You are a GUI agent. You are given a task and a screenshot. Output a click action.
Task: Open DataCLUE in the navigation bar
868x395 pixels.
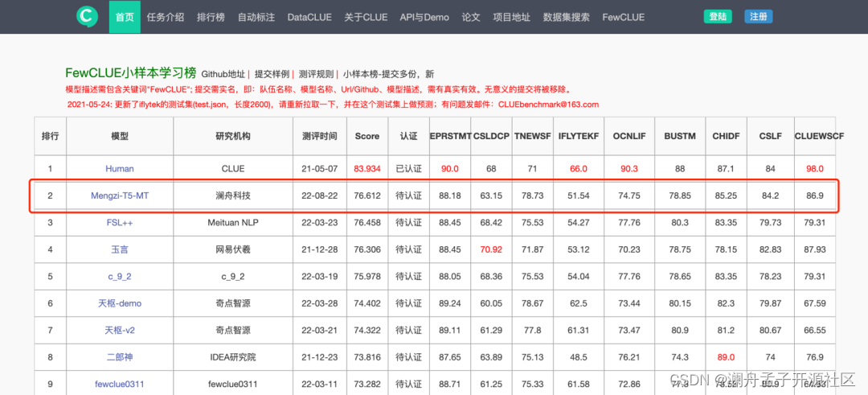click(x=309, y=17)
